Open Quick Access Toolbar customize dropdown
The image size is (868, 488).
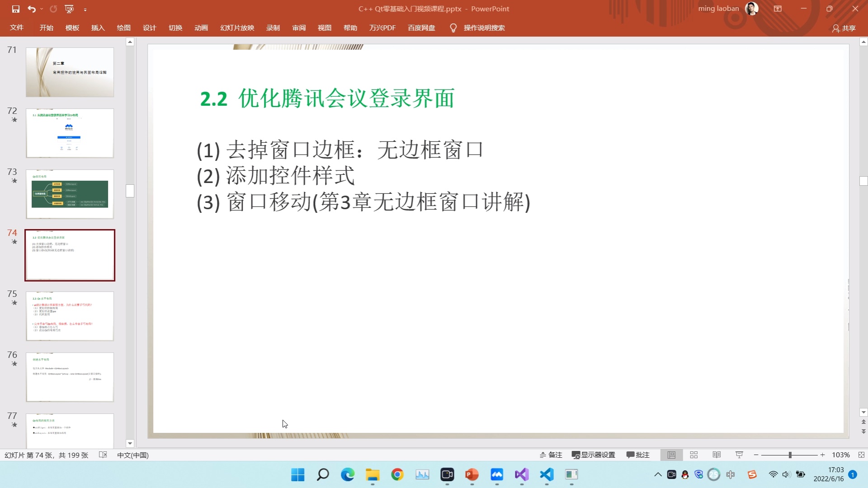[x=85, y=9]
